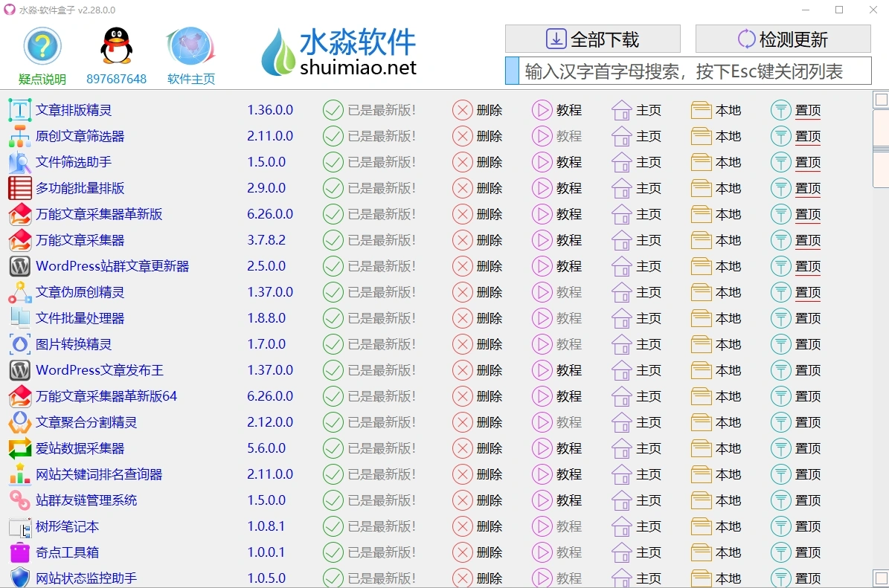Click the QQ penguin icon 897687648

[116, 46]
